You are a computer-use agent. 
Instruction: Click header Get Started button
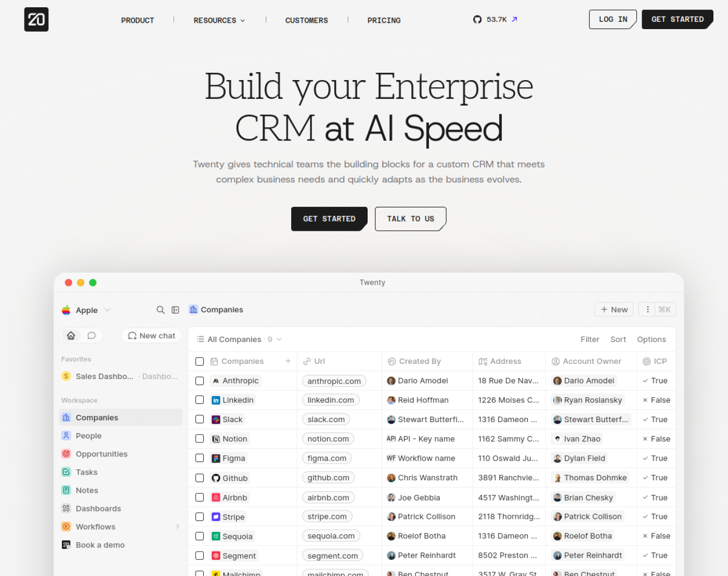pos(677,19)
